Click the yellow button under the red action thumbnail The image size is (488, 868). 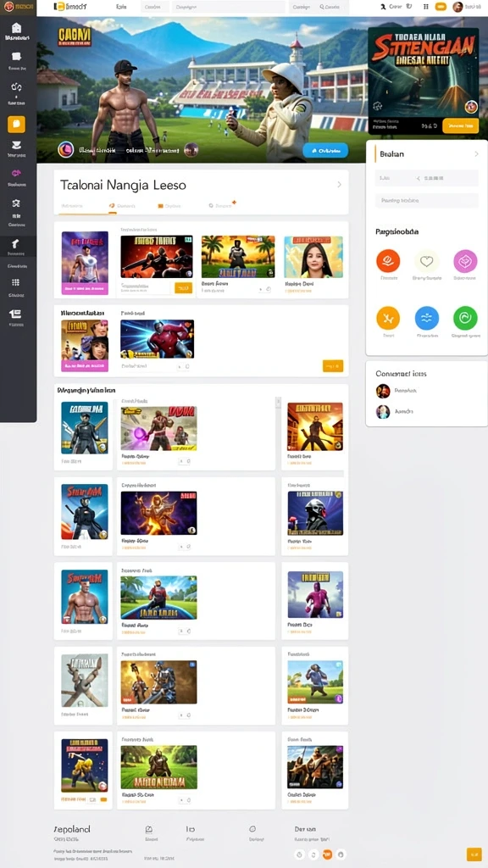coord(183,288)
